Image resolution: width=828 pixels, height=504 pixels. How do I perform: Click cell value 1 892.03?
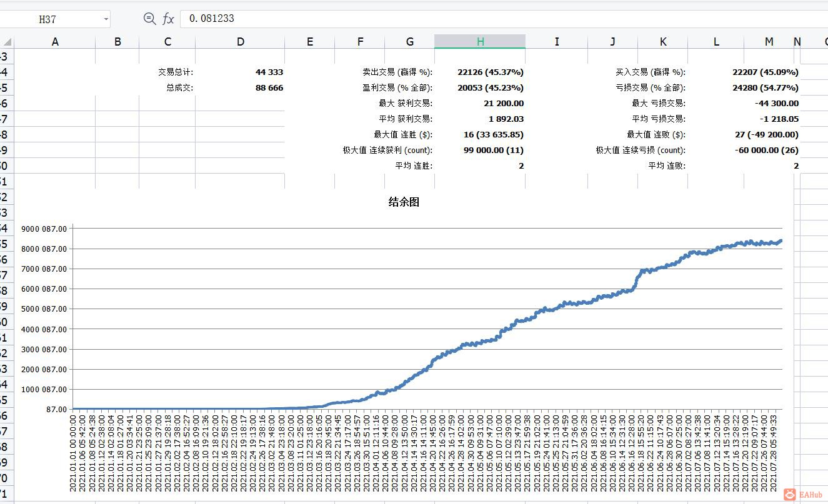[506, 119]
